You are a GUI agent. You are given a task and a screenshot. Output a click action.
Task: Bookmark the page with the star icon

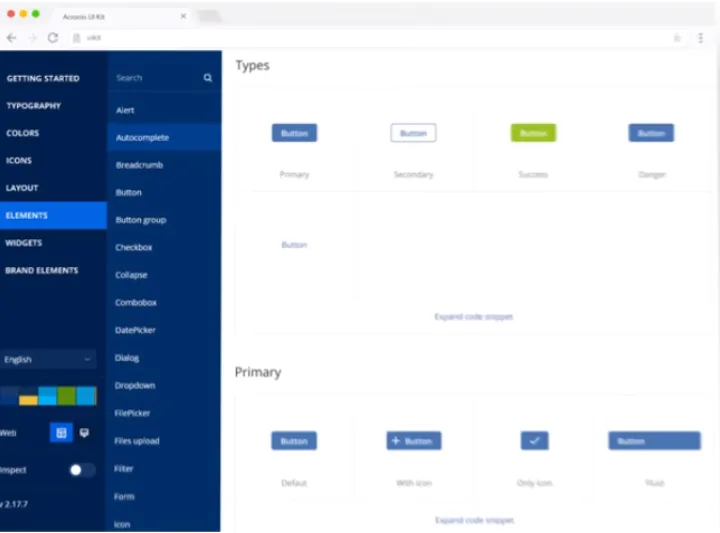[677, 38]
